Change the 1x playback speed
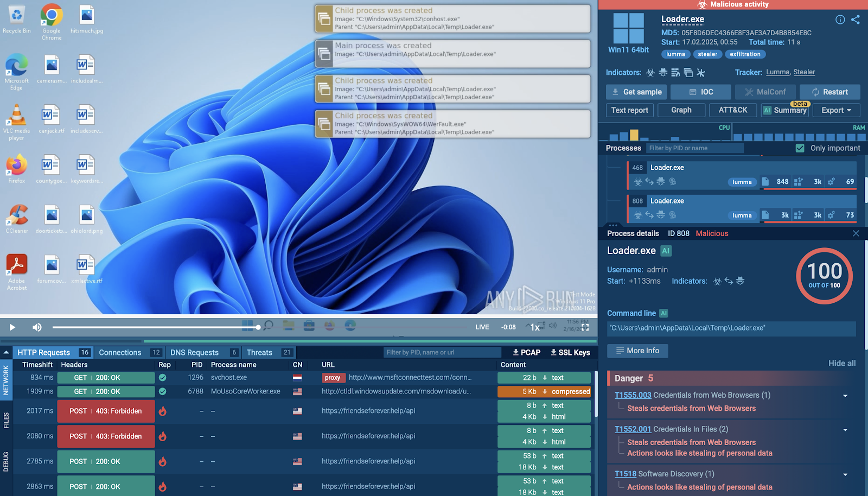The height and width of the screenshot is (496, 868). click(535, 327)
